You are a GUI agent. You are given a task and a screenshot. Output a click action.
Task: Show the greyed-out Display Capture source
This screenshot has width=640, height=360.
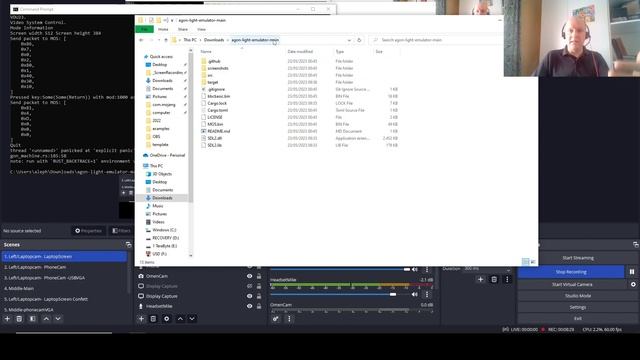[249, 286]
